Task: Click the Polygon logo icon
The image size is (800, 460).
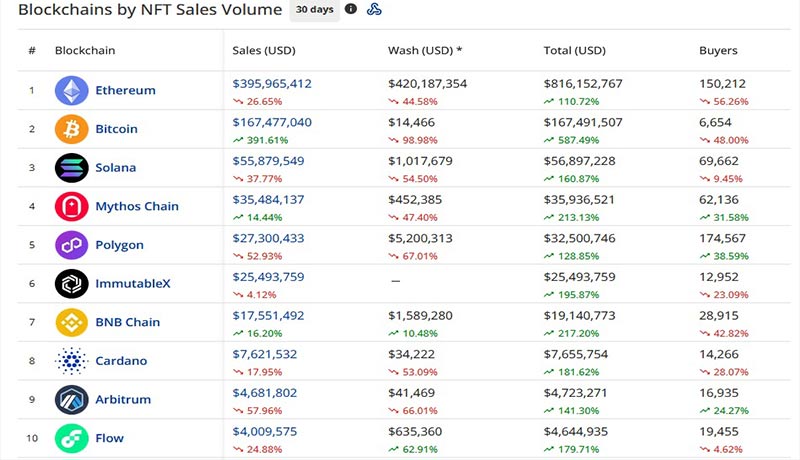Action: [71, 245]
